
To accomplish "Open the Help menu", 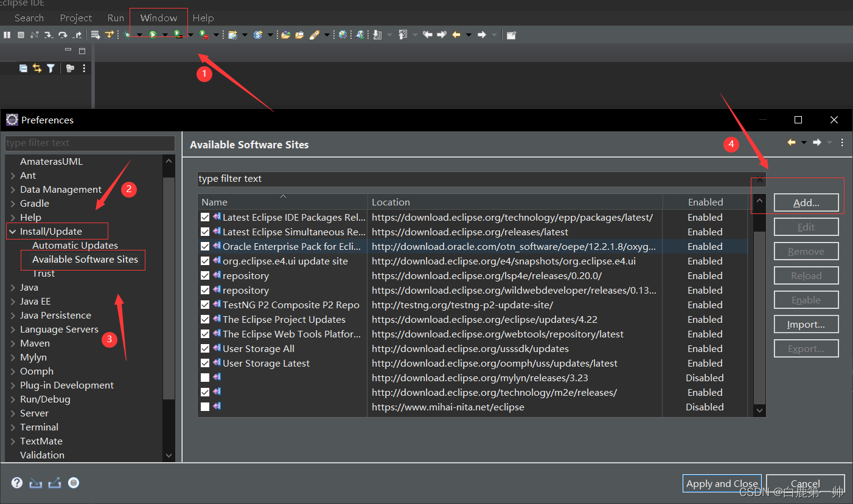I will coord(203,18).
